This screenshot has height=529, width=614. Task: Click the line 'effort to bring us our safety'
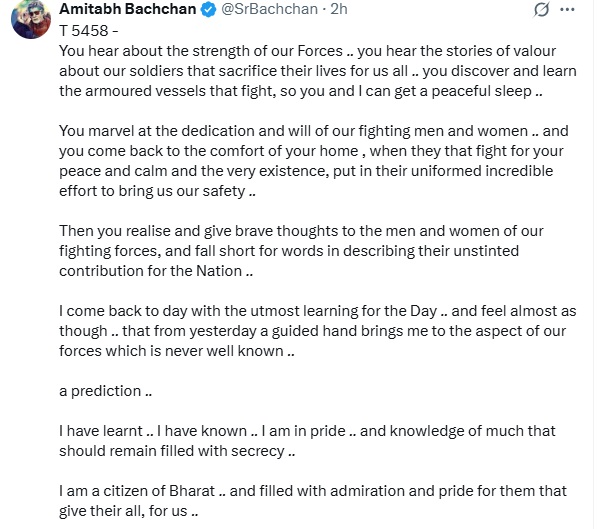157,191
